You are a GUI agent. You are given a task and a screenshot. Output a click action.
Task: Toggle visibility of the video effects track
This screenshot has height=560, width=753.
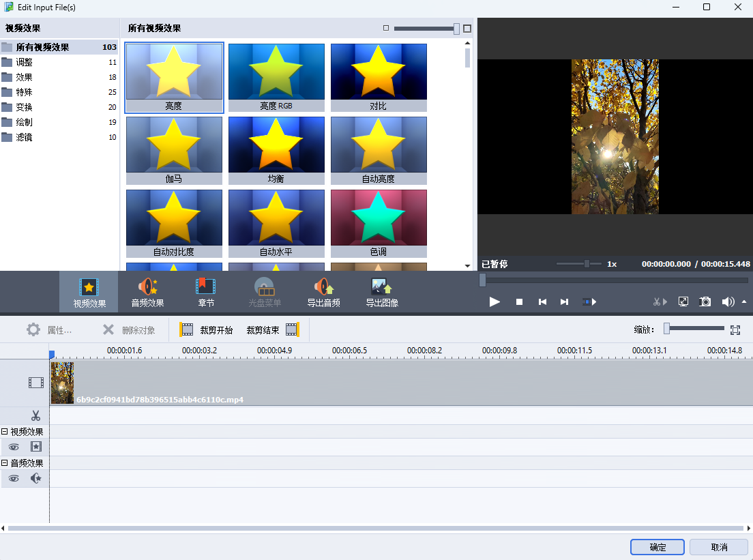[14, 447]
